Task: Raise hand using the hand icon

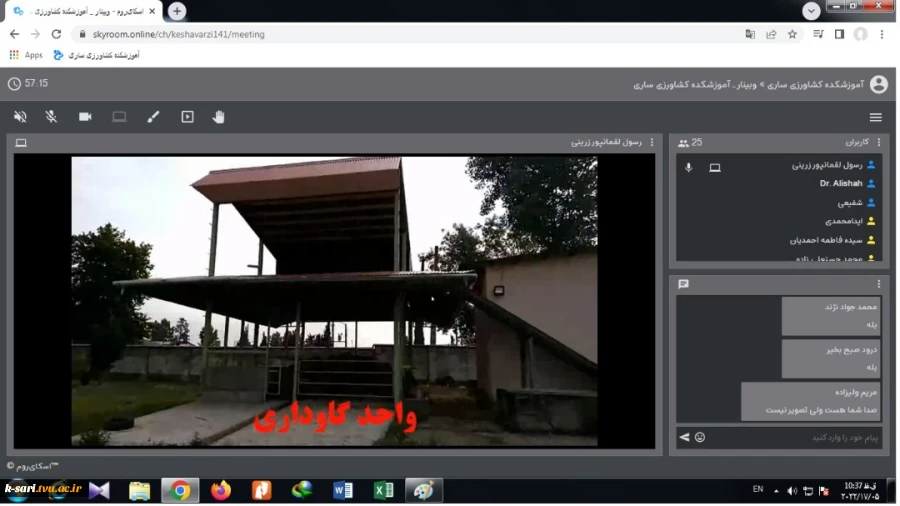Action: (x=219, y=117)
